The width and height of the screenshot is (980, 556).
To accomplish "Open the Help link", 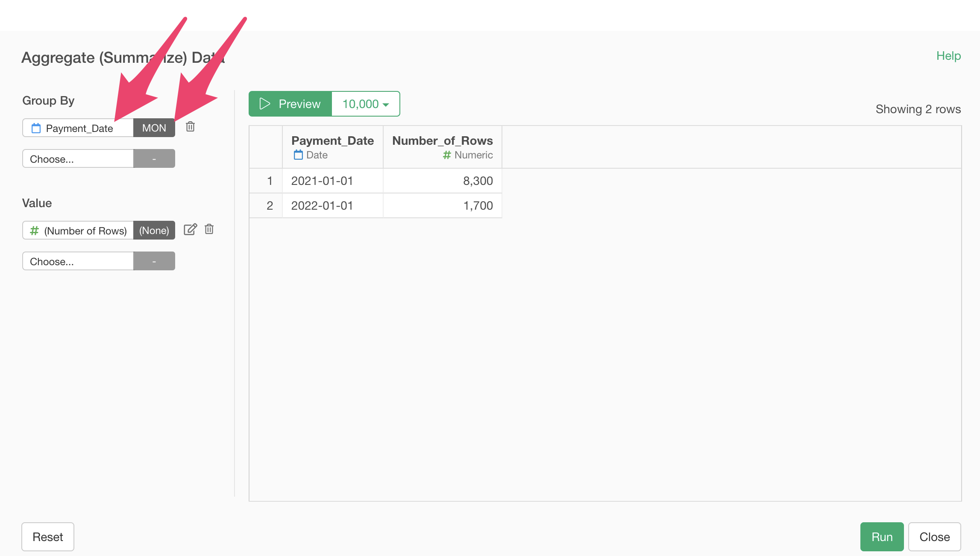I will (948, 56).
